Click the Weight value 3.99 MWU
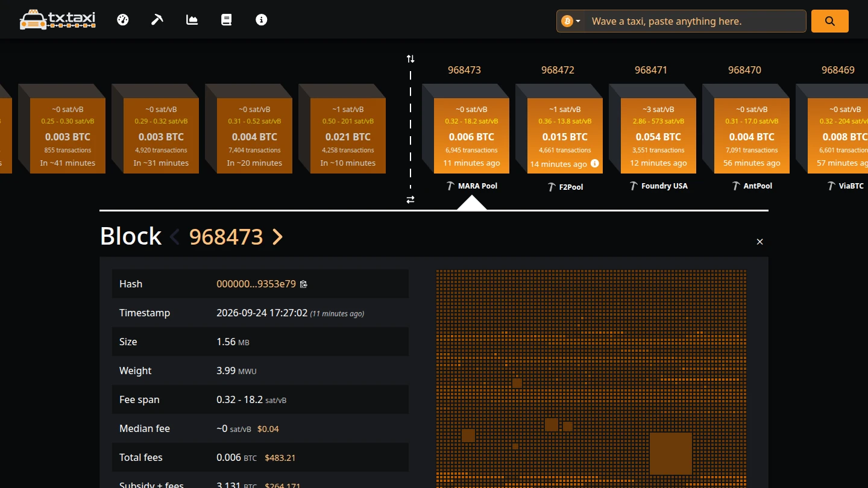 click(x=236, y=371)
